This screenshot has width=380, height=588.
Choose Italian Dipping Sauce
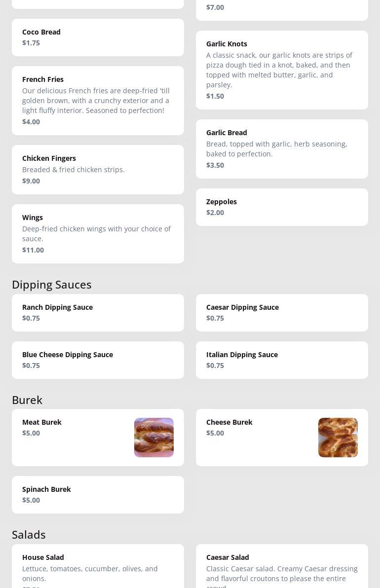pos(282,360)
